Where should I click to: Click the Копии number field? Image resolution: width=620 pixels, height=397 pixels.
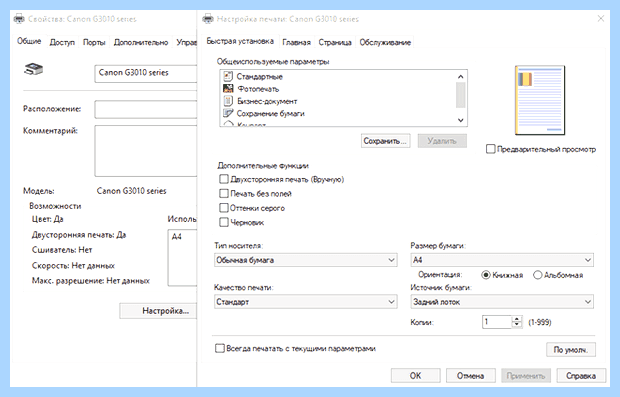(x=497, y=322)
